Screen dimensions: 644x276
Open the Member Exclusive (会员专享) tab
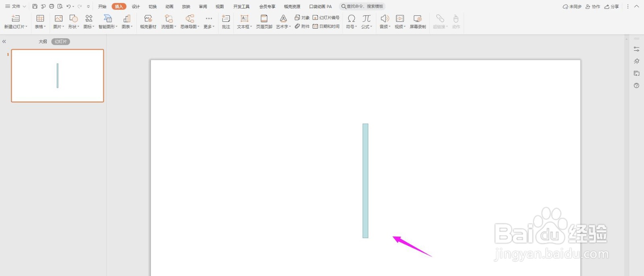(267, 6)
